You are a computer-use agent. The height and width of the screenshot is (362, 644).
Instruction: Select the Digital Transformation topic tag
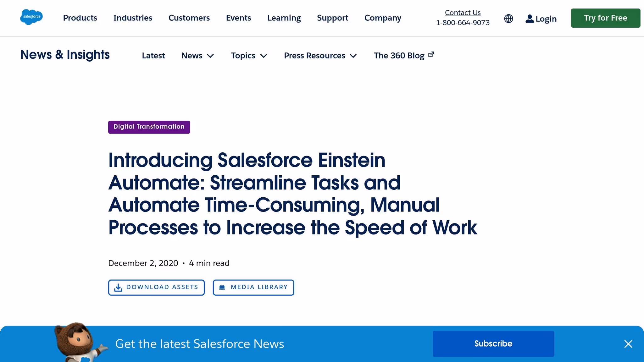click(149, 127)
